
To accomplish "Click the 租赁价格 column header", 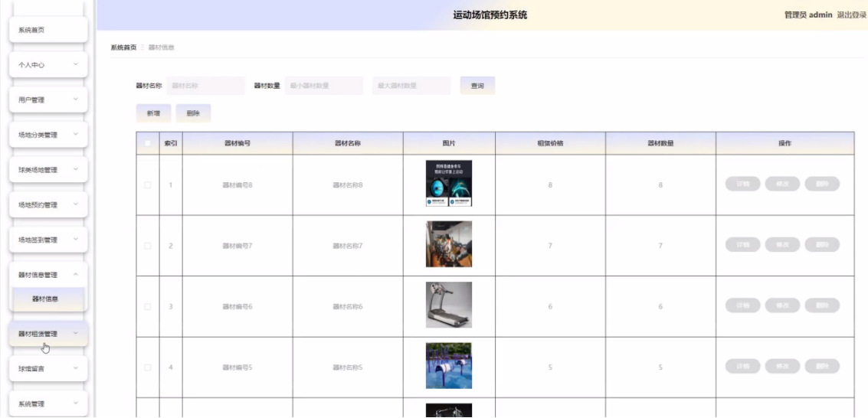I will (x=550, y=143).
